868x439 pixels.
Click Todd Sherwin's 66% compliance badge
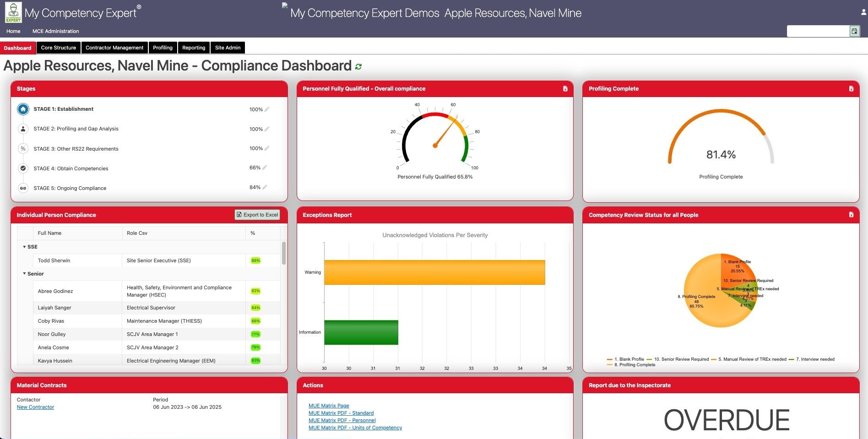coord(255,260)
